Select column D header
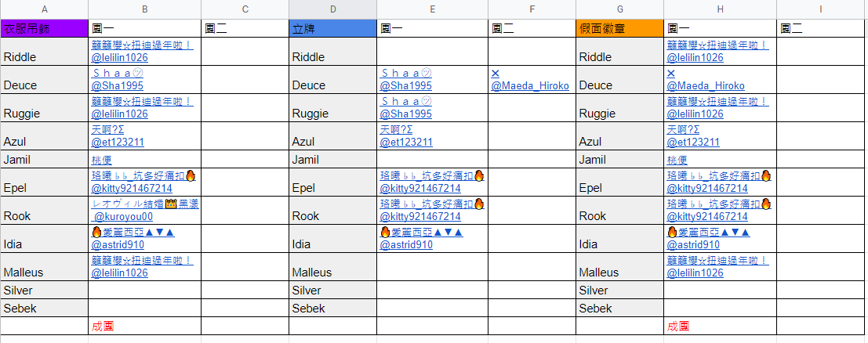868x343 pixels. click(x=332, y=9)
